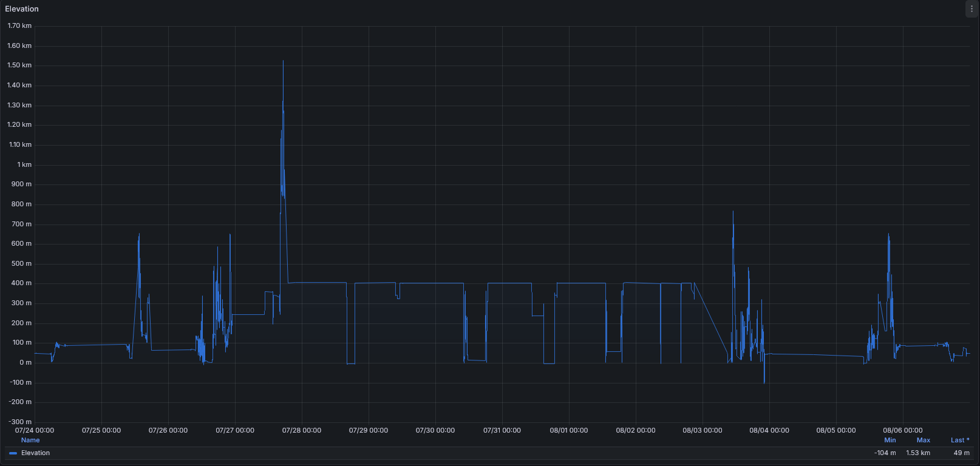Image resolution: width=980 pixels, height=466 pixels.
Task: Click the 0 m y-axis label
Action: point(26,363)
